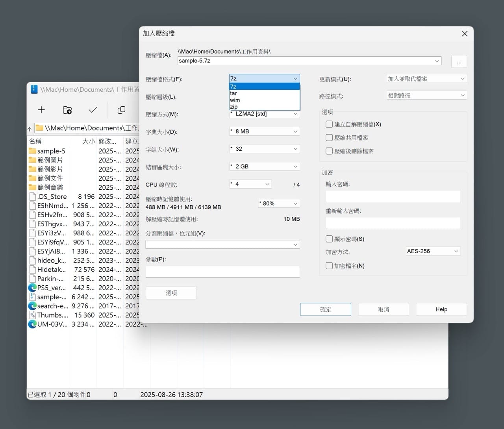
Task: Open the 壓縮方式 LZMA2 dropdown
Action: pos(264,114)
